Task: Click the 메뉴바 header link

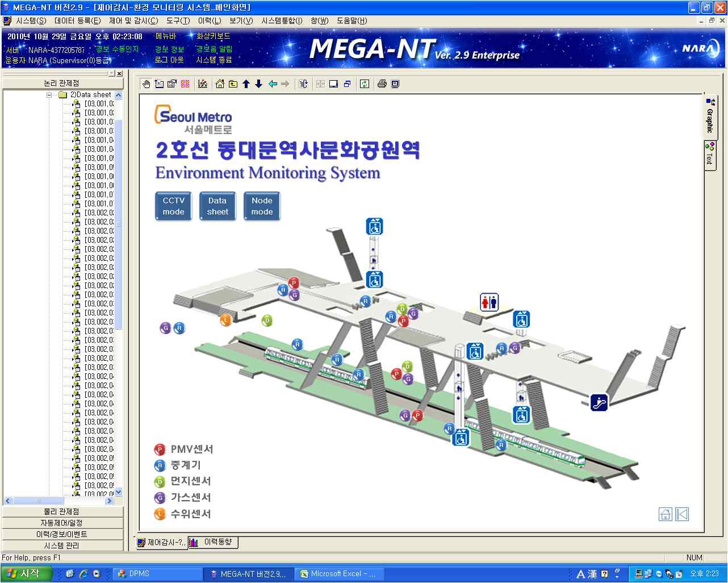Action: [166, 36]
